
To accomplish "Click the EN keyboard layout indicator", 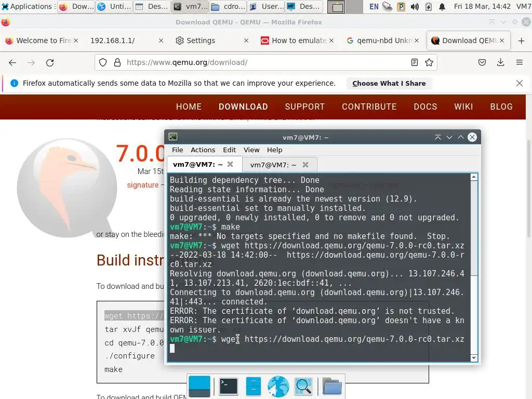I will 374,6.
